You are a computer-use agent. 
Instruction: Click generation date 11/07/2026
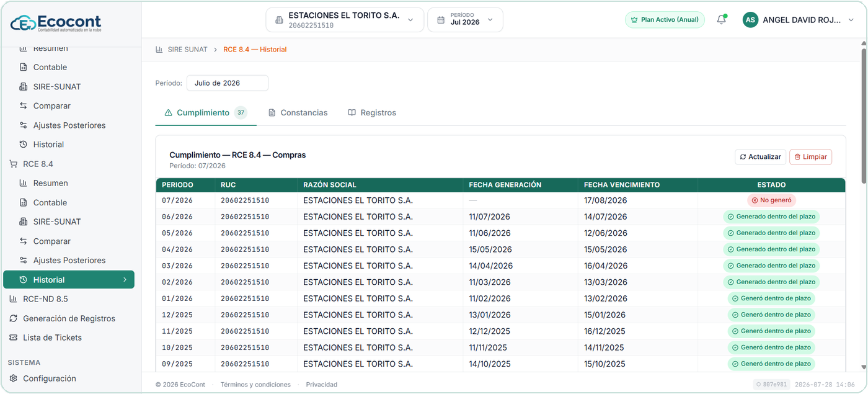pyautogui.click(x=490, y=217)
